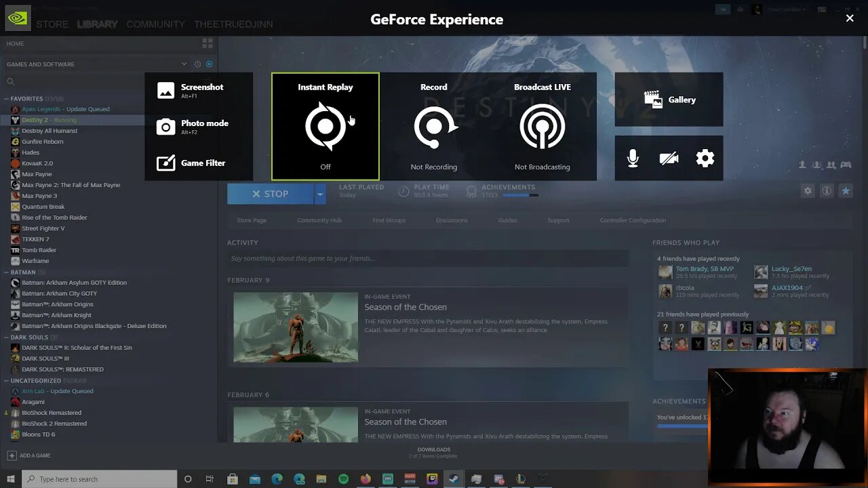Click the Windows taskbar search box
This screenshot has width=868, height=488.
[100, 479]
